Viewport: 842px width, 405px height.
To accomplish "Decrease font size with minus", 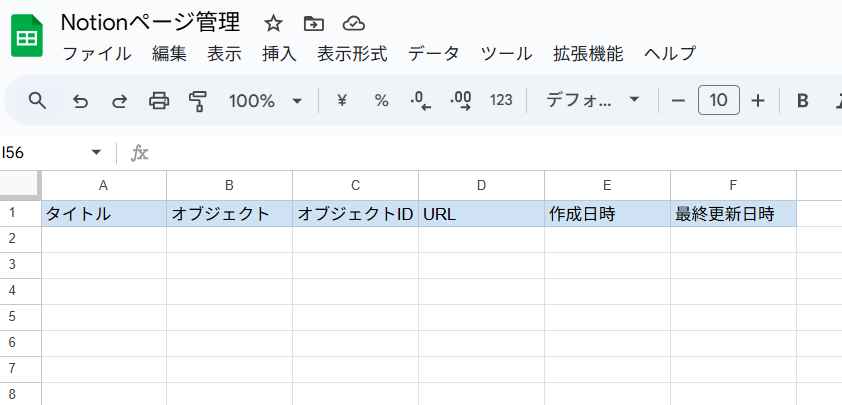I will [678, 100].
